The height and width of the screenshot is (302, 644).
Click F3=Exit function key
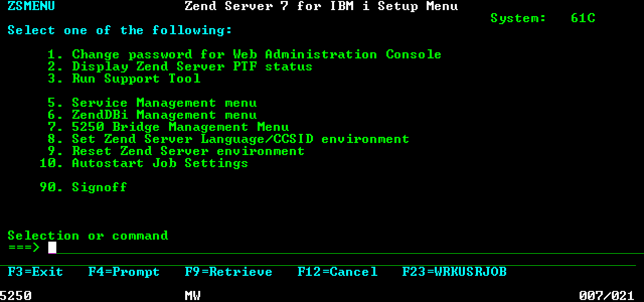(35, 272)
